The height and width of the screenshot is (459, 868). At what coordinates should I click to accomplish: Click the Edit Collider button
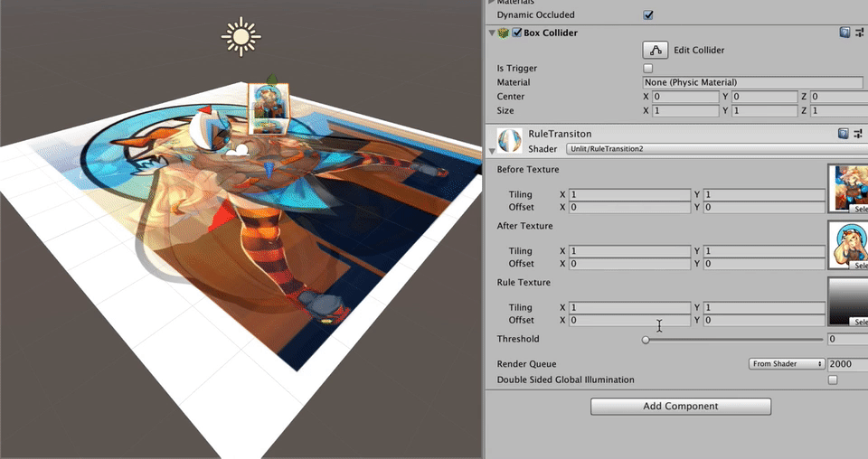coord(656,50)
